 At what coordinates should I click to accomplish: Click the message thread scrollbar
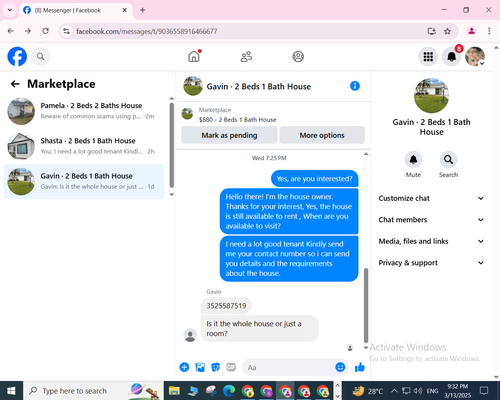366,305
